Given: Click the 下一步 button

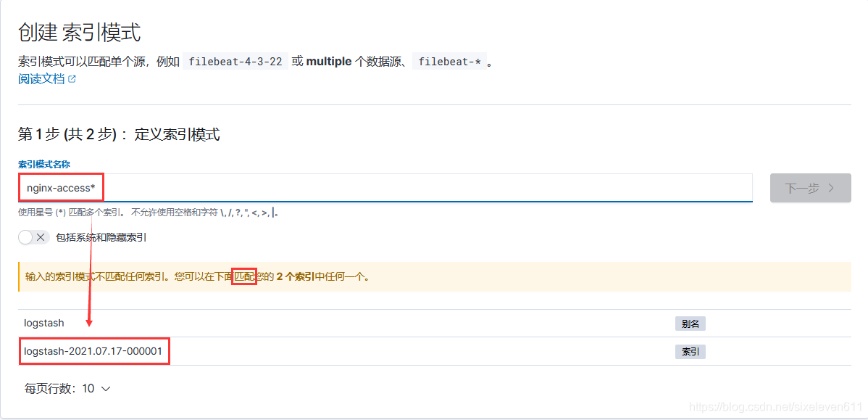Looking at the screenshot, I should [811, 188].
